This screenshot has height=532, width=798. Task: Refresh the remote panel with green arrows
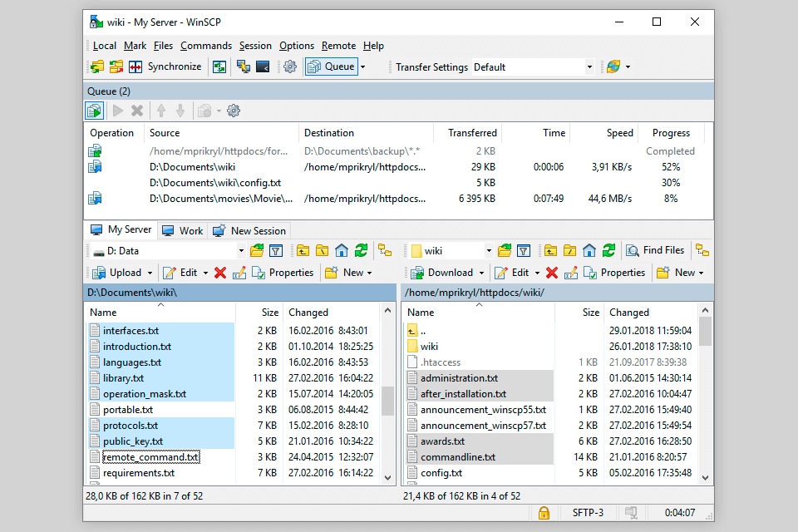pos(608,250)
